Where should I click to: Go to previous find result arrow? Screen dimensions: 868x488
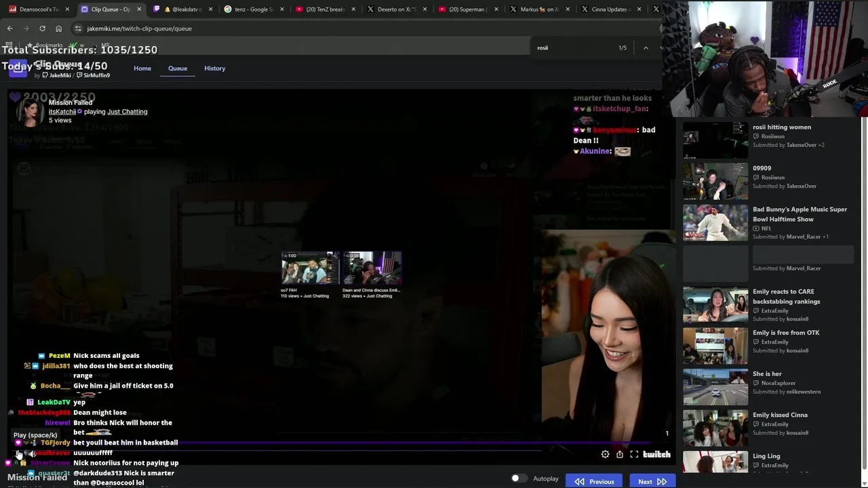[646, 47]
